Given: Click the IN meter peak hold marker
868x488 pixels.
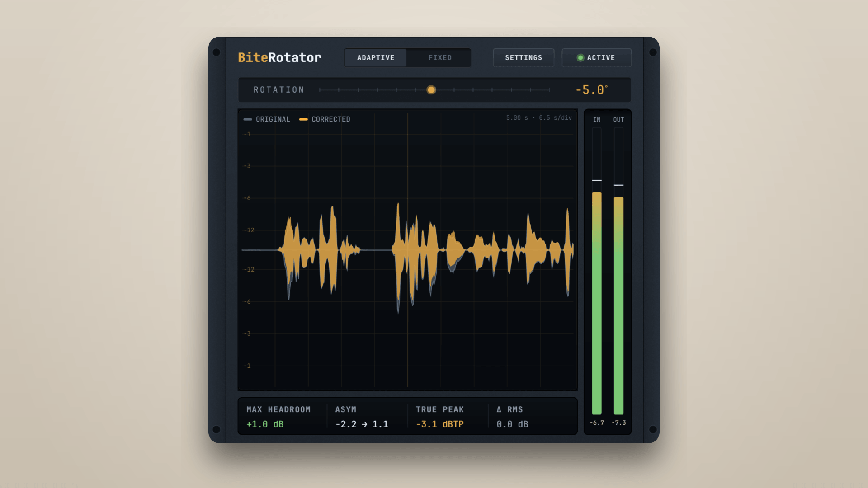Looking at the screenshot, I should 597,180.
